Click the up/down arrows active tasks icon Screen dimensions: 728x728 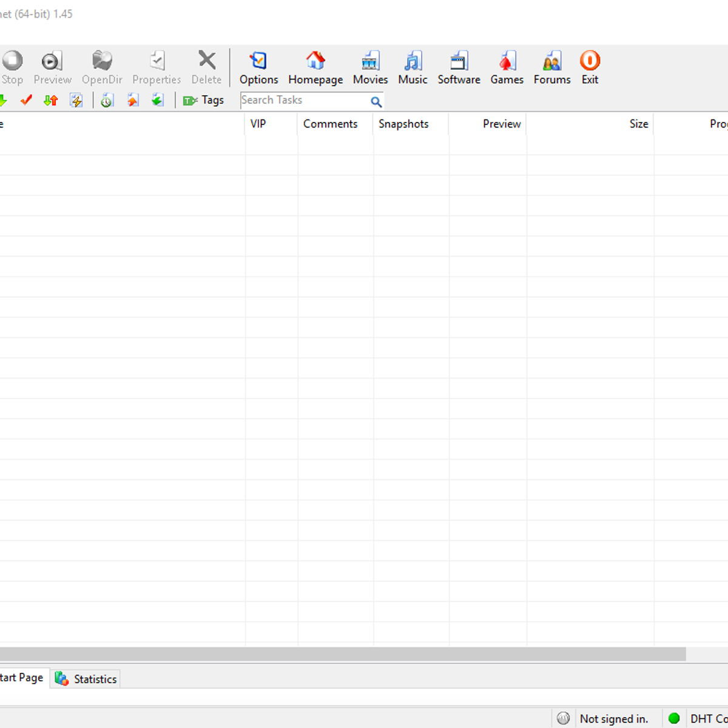click(51, 100)
